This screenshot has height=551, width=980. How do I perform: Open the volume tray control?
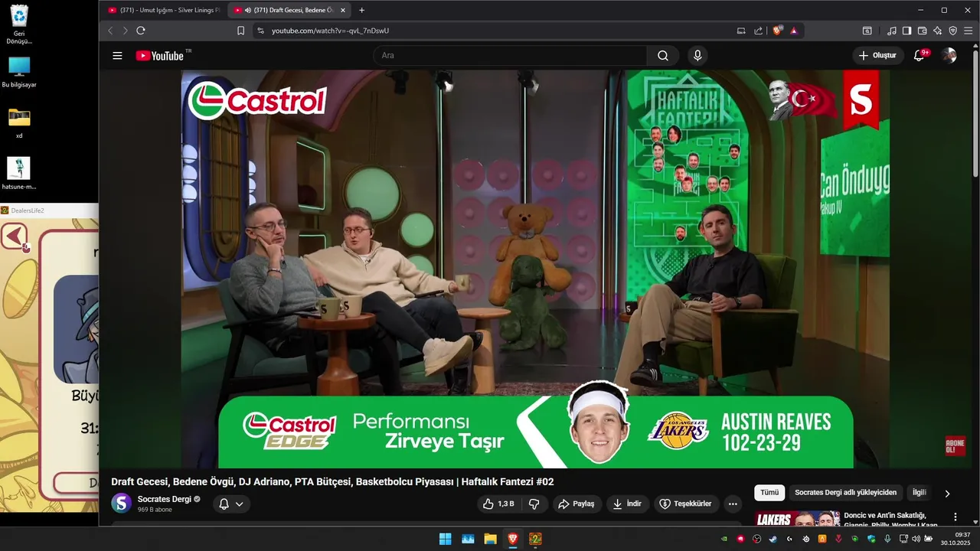pyautogui.click(x=916, y=539)
